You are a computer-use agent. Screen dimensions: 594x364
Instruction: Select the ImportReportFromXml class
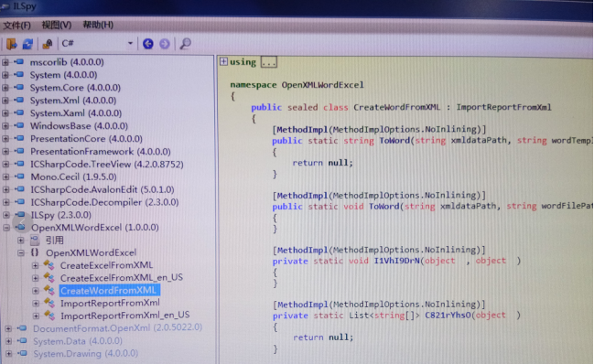click(x=110, y=303)
